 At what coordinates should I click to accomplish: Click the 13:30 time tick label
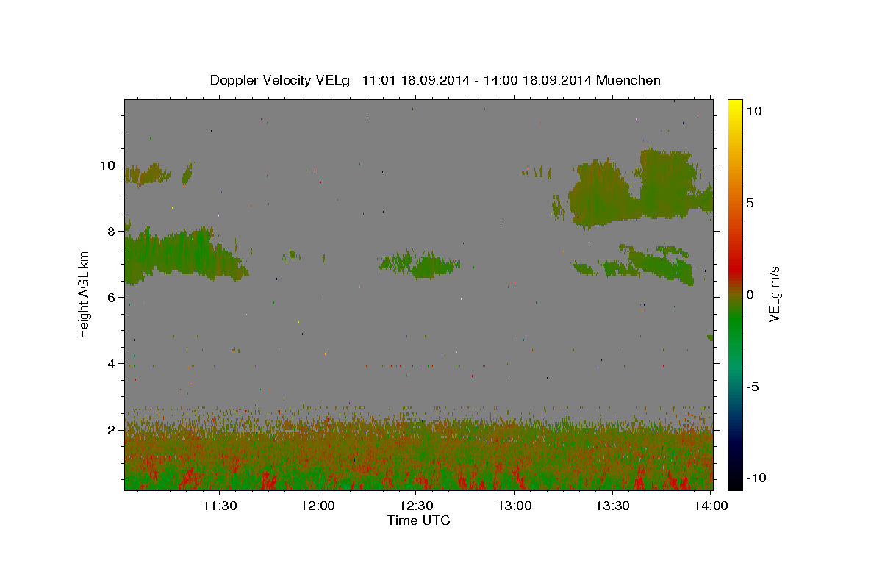click(612, 506)
